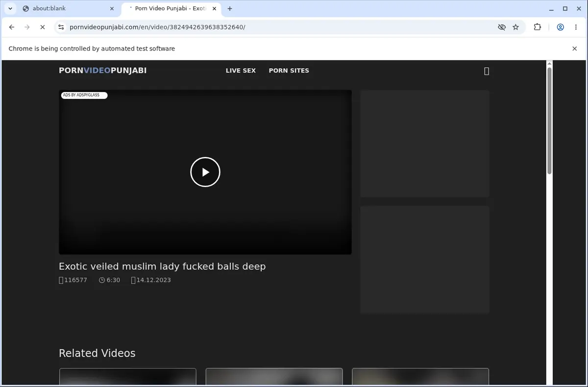Click the Ads by Adspyglass label
The width and height of the screenshot is (588, 387).
click(84, 95)
